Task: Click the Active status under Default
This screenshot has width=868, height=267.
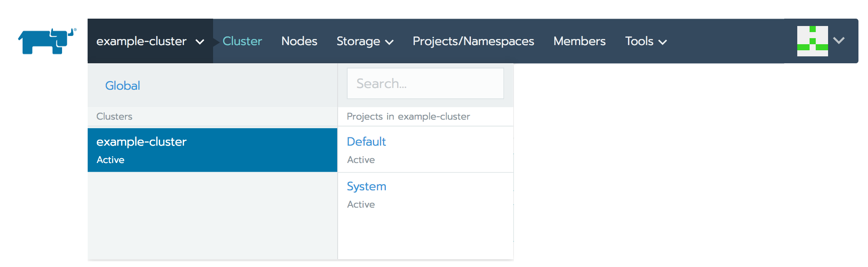Action: (x=361, y=160)
